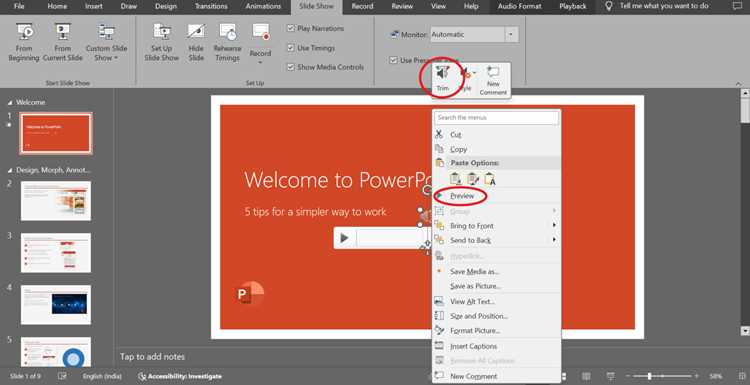
Task: Open View Alt Text… option
Action: tap(496, 301)
